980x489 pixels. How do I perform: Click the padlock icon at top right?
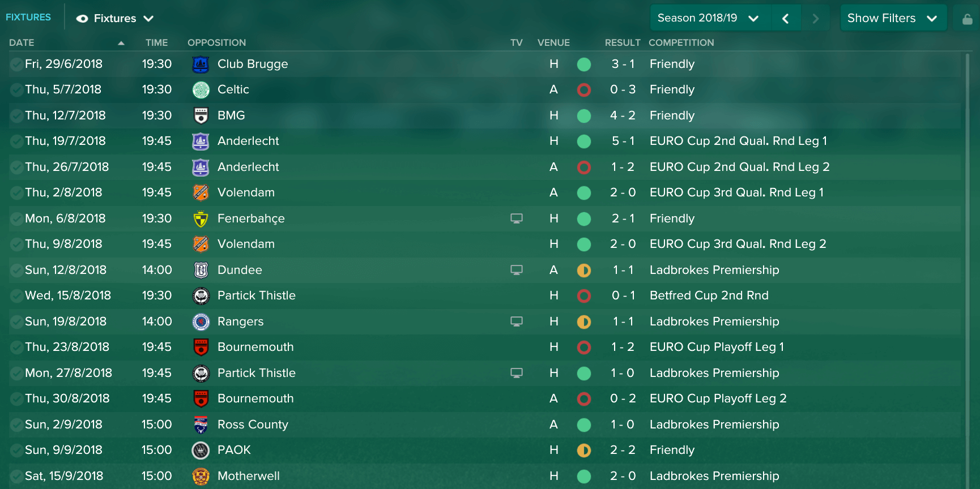pos(967,19)
